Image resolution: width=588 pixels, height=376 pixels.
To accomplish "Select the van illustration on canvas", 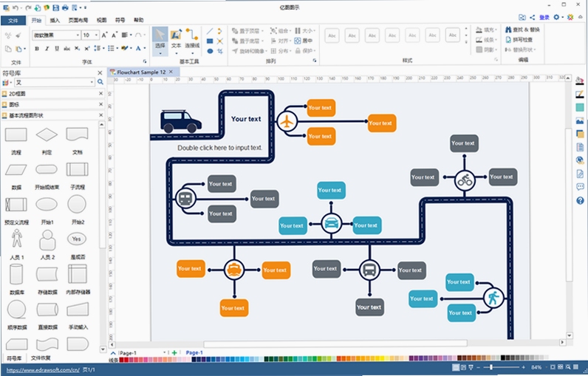I will pos(181,121).
